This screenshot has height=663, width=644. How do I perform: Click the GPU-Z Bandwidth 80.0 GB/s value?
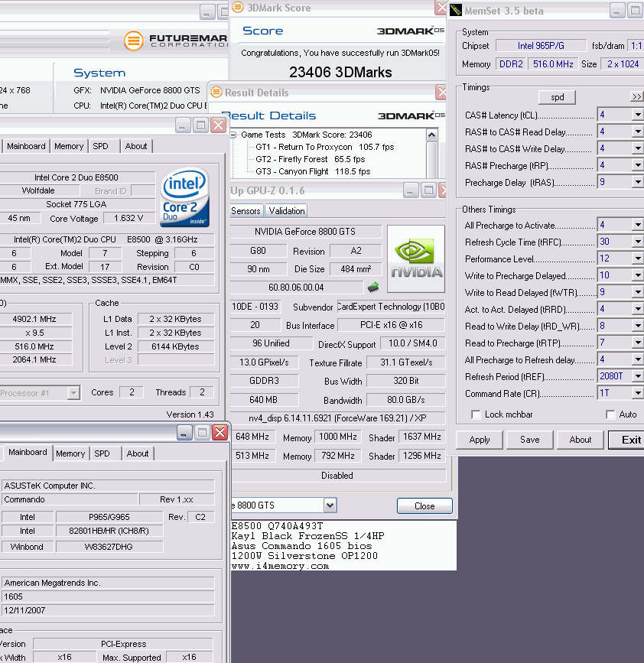(x=406, y=400)
